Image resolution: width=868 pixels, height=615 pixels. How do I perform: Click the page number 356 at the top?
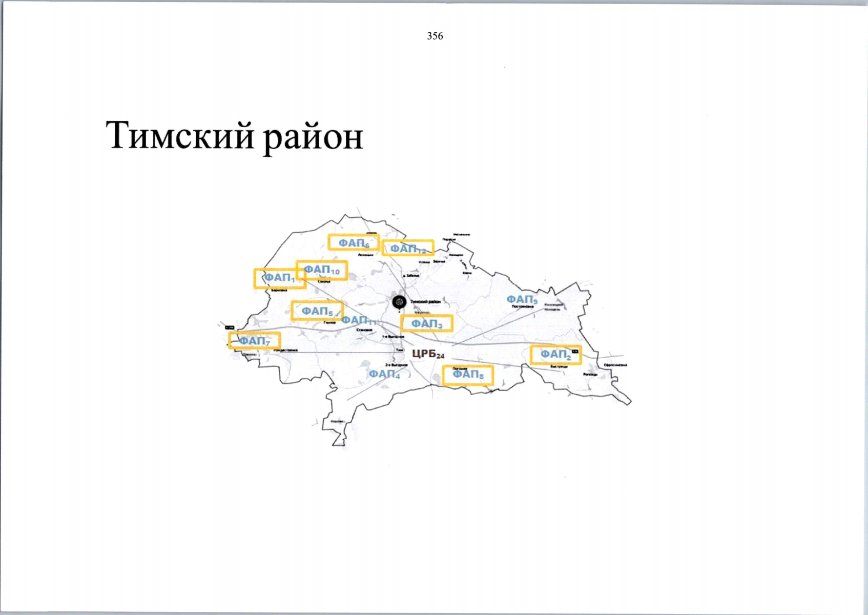click(x=435, y=36)
